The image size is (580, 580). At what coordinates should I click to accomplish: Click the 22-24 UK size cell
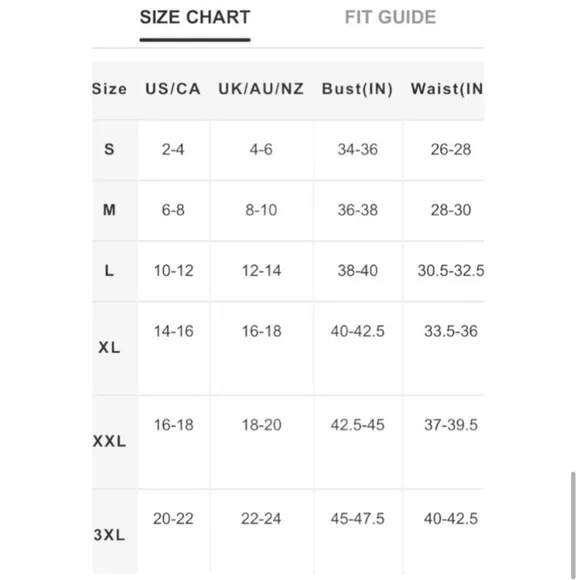[261, 519]
